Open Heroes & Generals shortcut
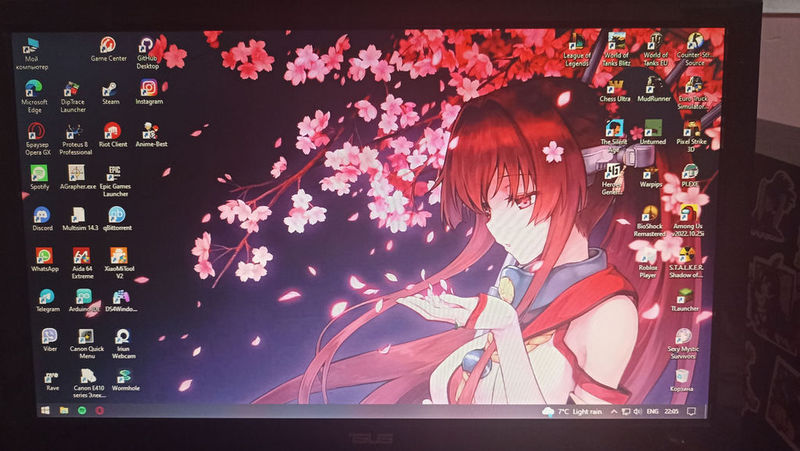The height and width of the screenshot is (451, 800). click(x=612, y=179)
